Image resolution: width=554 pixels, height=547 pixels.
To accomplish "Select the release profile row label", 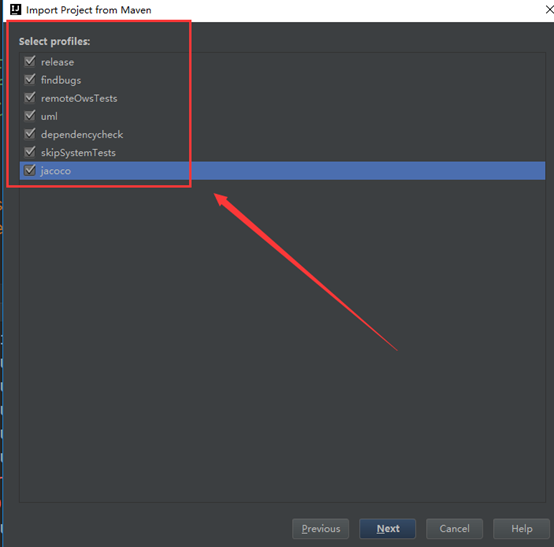I will 58,62.
